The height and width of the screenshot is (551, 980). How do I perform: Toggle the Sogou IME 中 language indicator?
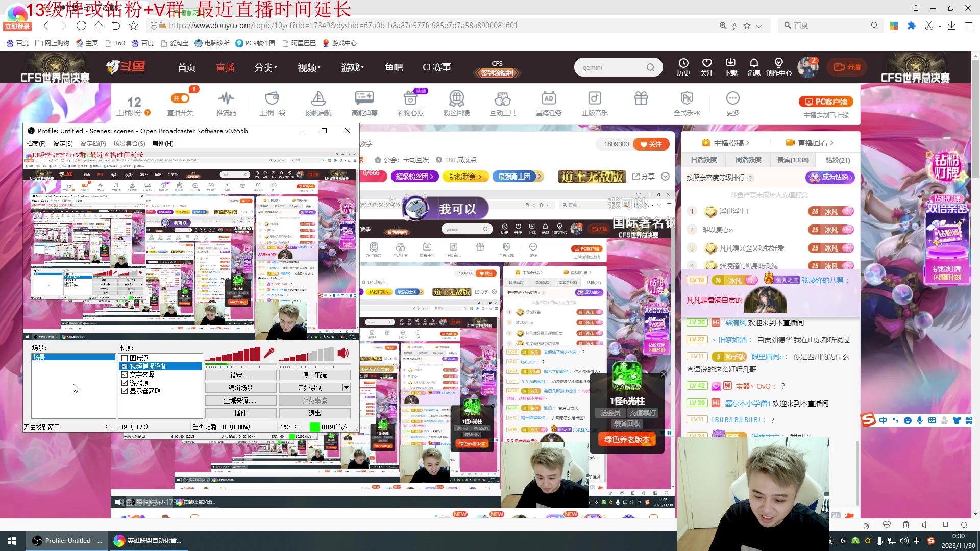pos(883,420)
